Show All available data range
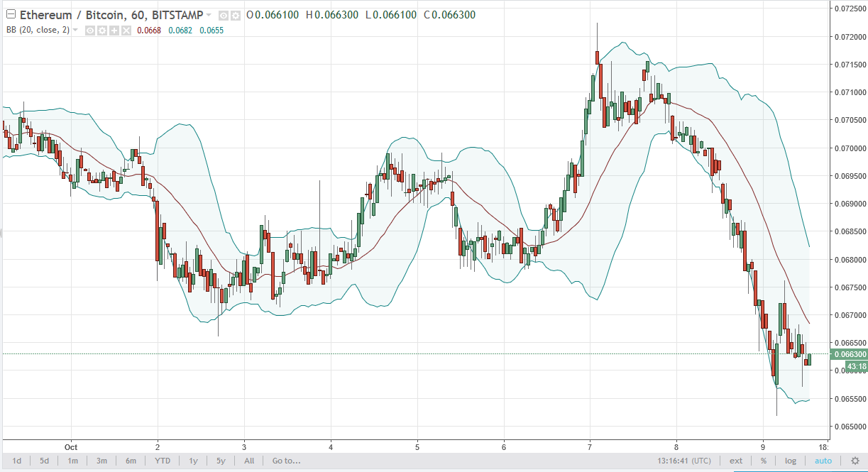 click(248, 461)
